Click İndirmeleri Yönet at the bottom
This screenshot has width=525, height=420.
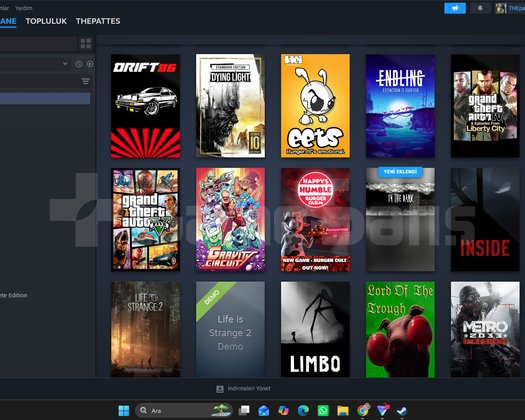coord(249,389)
